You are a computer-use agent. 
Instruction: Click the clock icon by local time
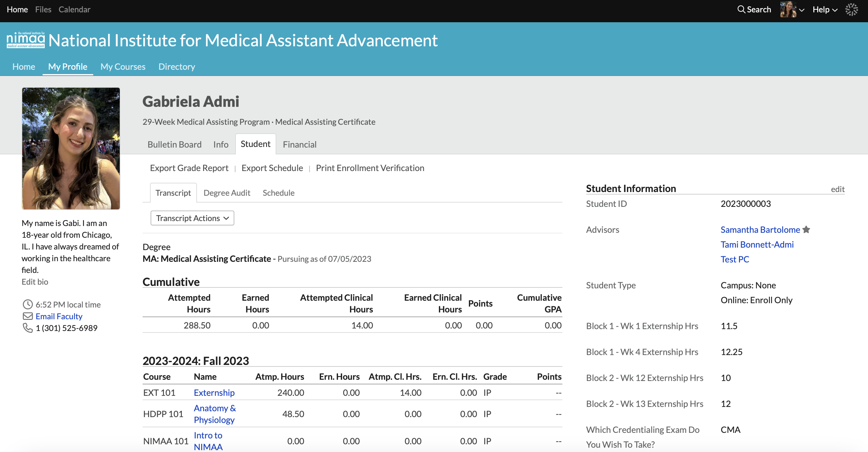click(28, 304)
